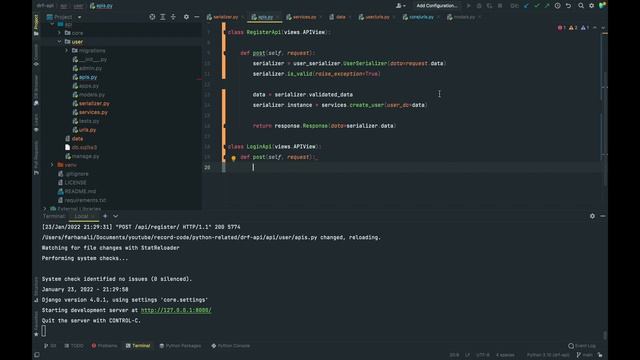The width and height of the screenshot is (640, 360).
Task: Open IDE settings gear in top toolbar
Action: click(x=591, y=6)
